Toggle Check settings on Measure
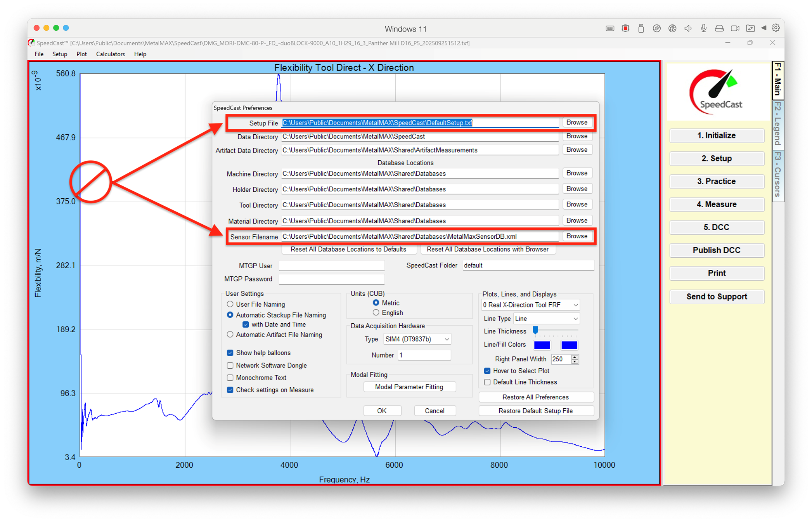The height and width of the screenshot is (522, 812). point(230,390)
